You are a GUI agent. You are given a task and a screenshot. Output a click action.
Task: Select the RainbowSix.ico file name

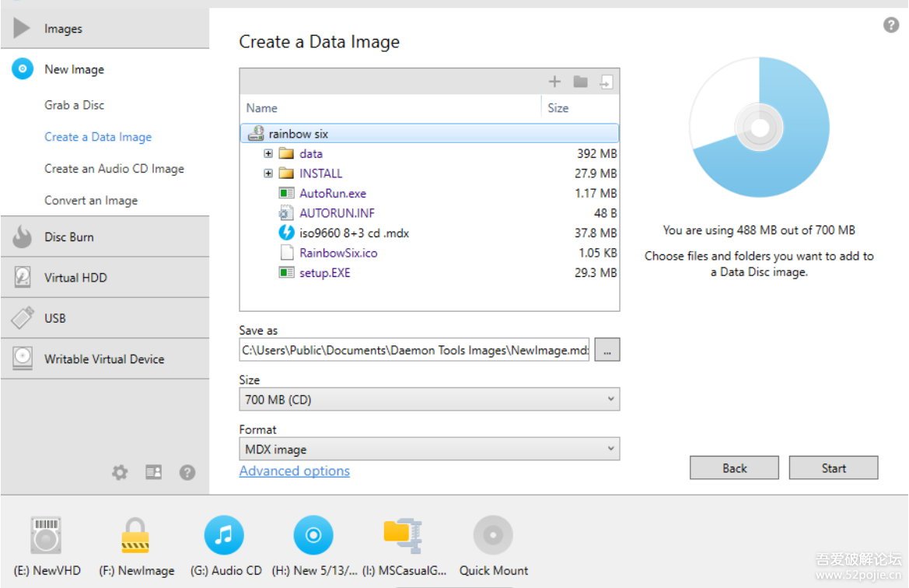338,253
